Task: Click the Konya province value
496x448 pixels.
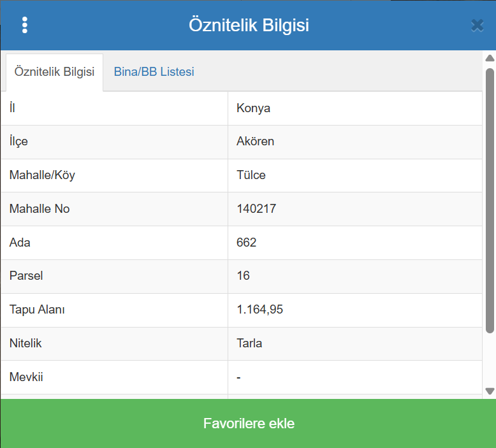Action: click(253, 108)
